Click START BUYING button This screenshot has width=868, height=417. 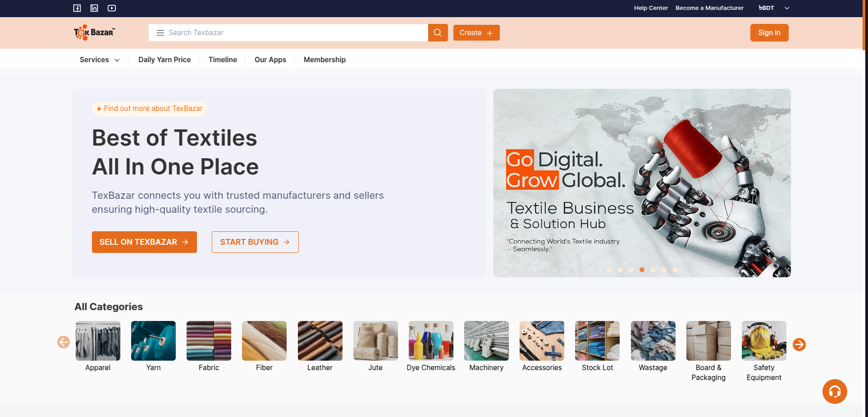pyautogui.click(x=255, y=242)
